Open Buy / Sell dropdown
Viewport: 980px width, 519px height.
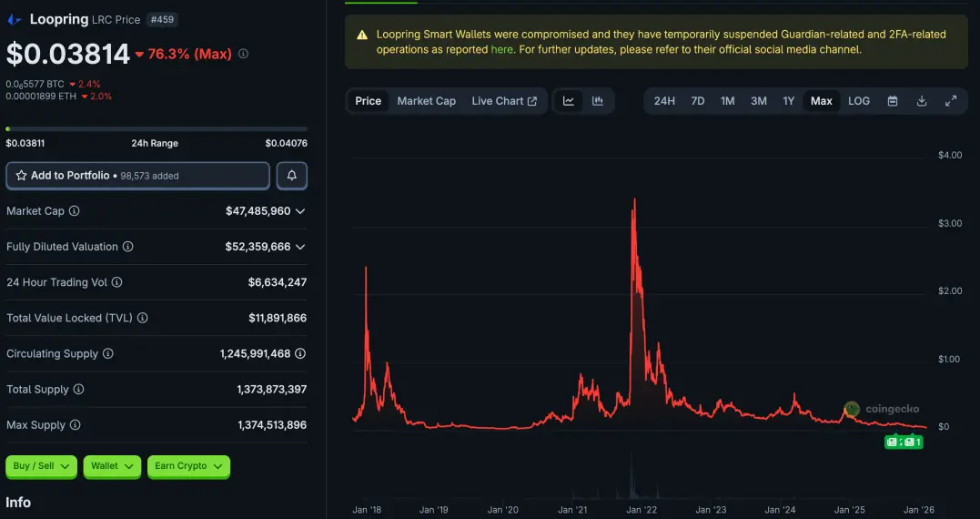click(41, 466)
